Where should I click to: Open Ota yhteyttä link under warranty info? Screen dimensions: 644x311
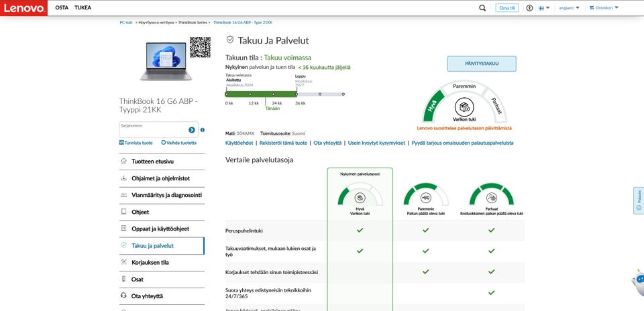327,143
